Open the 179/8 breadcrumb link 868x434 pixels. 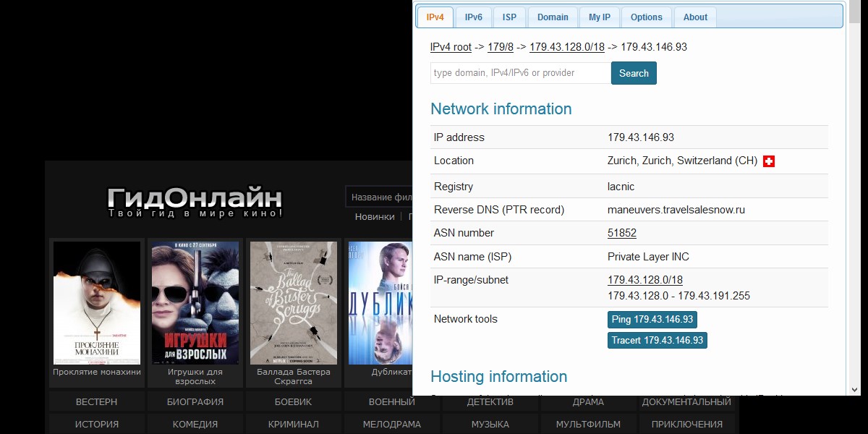tap(501, 47)
